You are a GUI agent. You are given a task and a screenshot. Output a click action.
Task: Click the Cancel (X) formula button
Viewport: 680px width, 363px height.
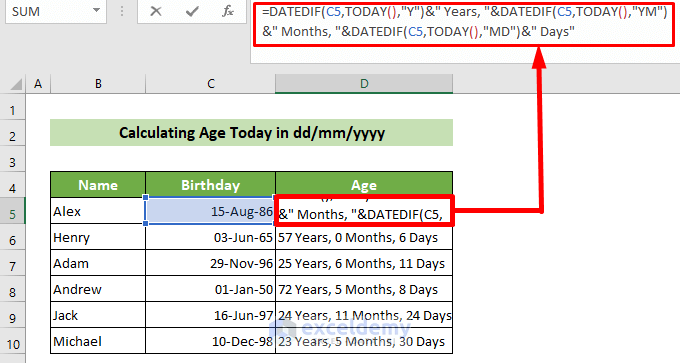click(156, 12)
